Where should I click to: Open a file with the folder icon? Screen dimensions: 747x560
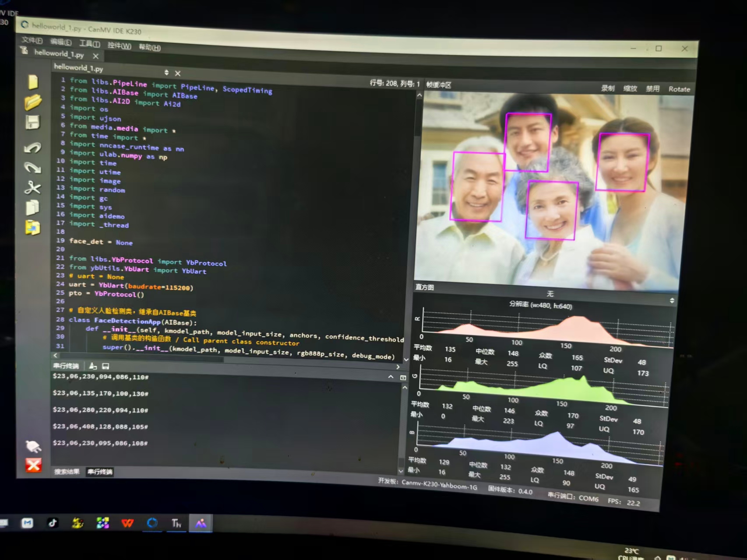33,102
